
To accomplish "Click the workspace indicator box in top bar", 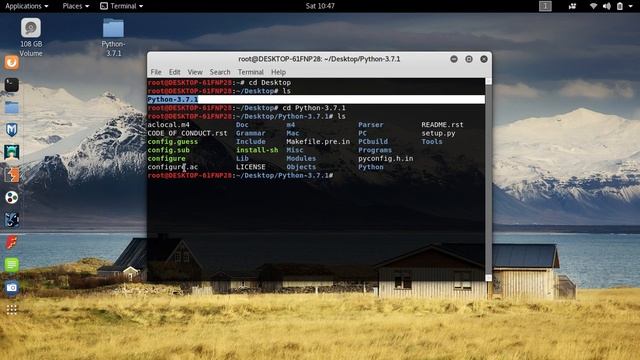I will point(545,6).
